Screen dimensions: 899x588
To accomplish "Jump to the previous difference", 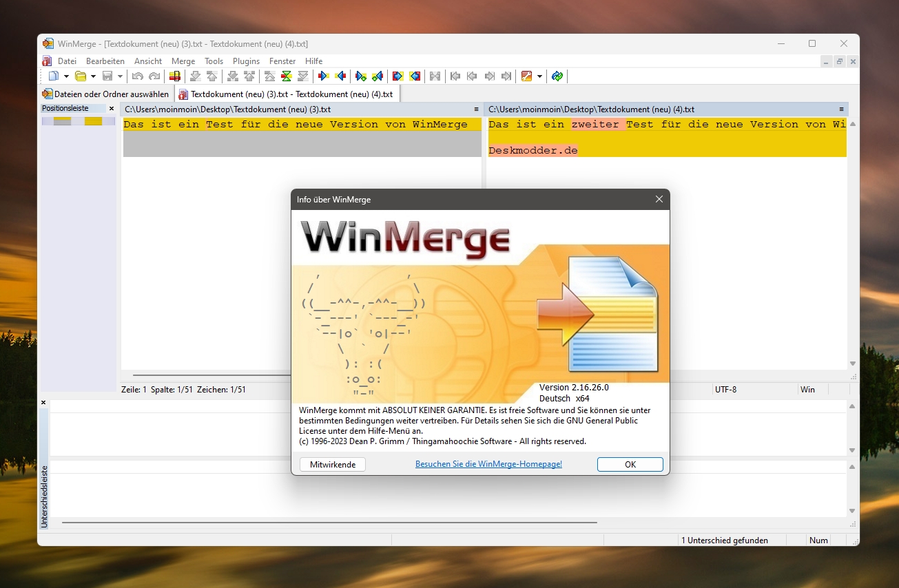I will [x=212, y=76].
